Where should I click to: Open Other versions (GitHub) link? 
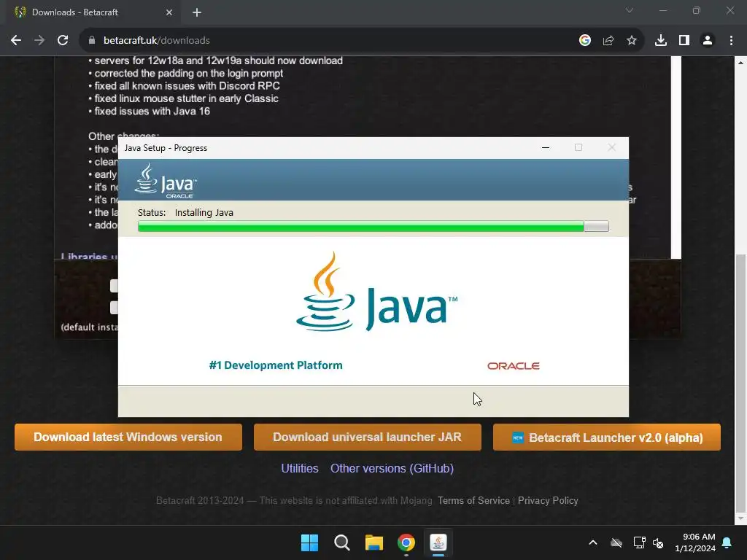pos(392,469)
